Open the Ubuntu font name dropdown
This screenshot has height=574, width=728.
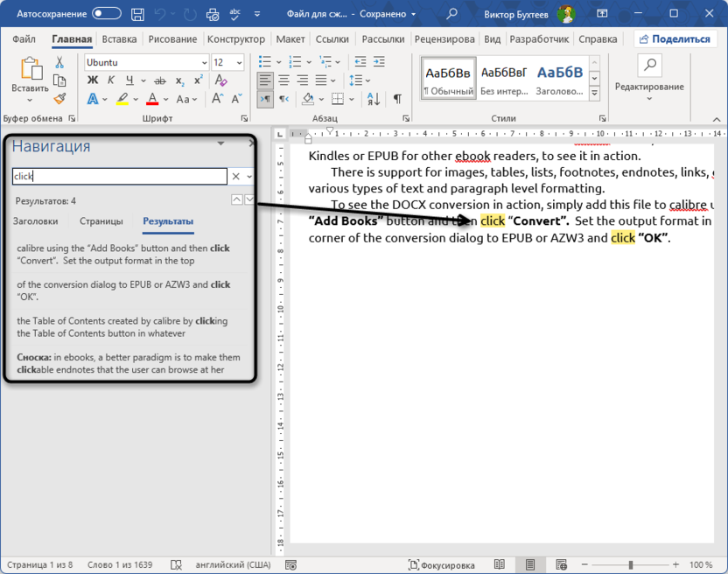click(x=204, y=63)
